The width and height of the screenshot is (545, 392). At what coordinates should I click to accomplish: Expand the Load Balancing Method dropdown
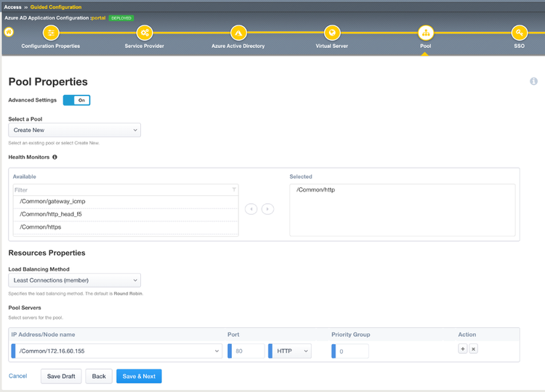(x=74, y=280)
